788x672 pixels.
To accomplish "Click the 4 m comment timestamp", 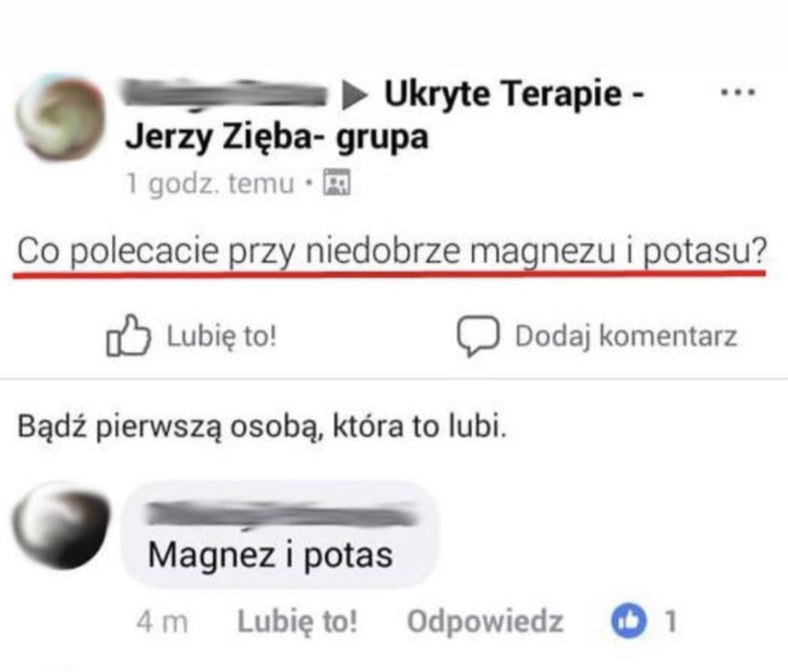I will (x=162, y=622).
